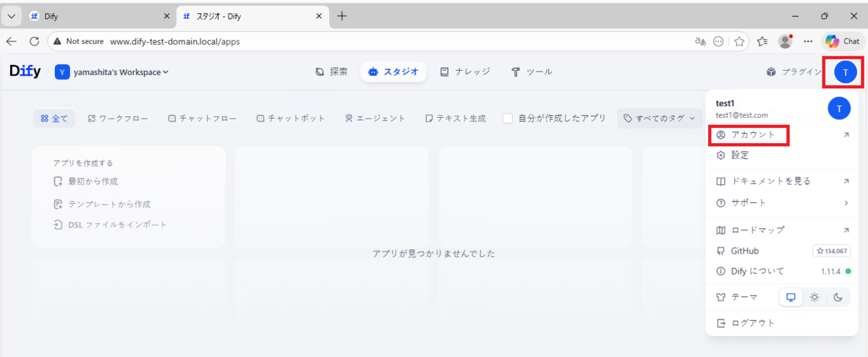Click the アプリが見つかりませんでした message
The height and width of the screenshot is (357, 868).
point(433,254)
